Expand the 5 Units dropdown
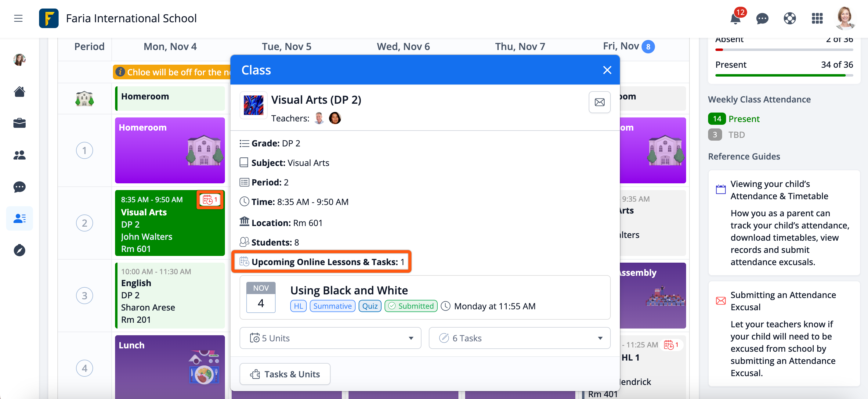Screen dimensions: 868x399 click(330, 338)
